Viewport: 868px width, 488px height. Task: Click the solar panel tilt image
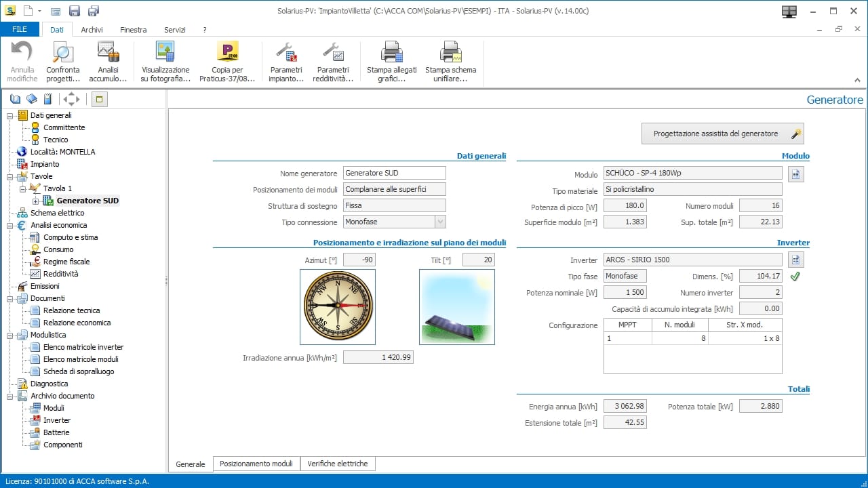click(457, 307)
